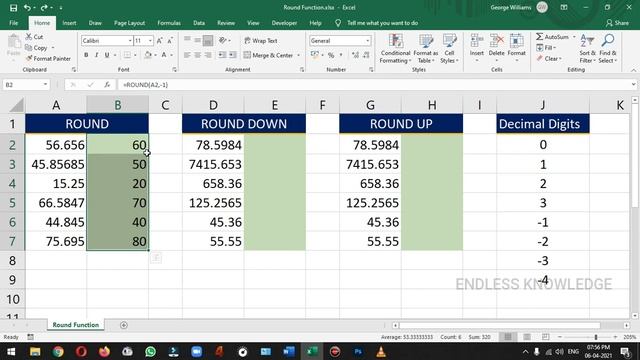Toggle italic formatting
640x360 pixels.
[96, 55]
